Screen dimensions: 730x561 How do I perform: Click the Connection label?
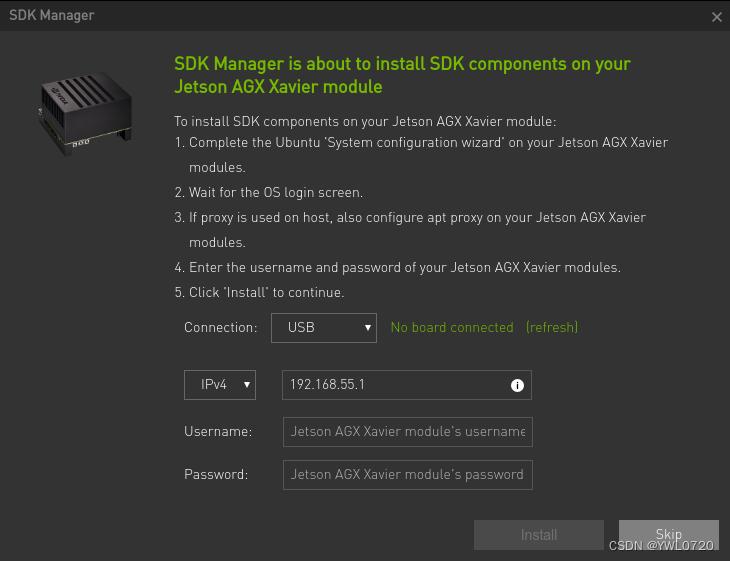pos(221,327)
